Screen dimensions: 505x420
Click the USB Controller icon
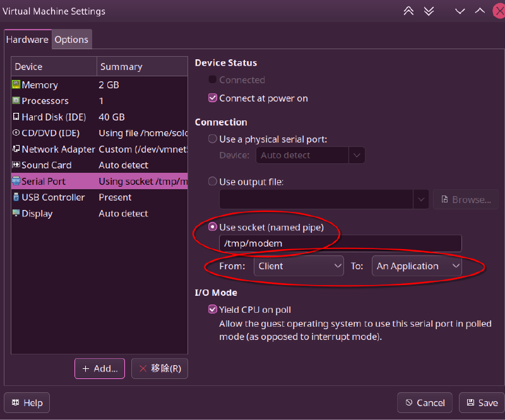click(x=16, y=197)
